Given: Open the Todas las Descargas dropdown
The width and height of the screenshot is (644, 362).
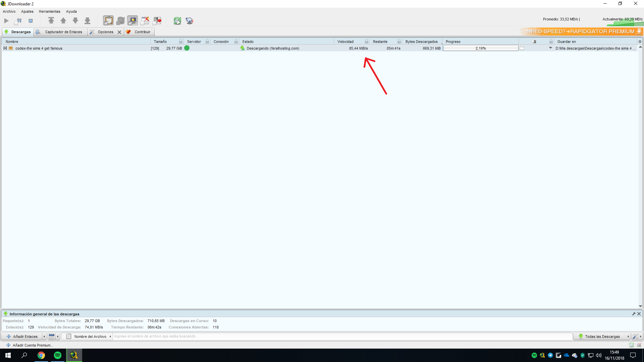Looking at the screenshot, I should tap(602, 337).
